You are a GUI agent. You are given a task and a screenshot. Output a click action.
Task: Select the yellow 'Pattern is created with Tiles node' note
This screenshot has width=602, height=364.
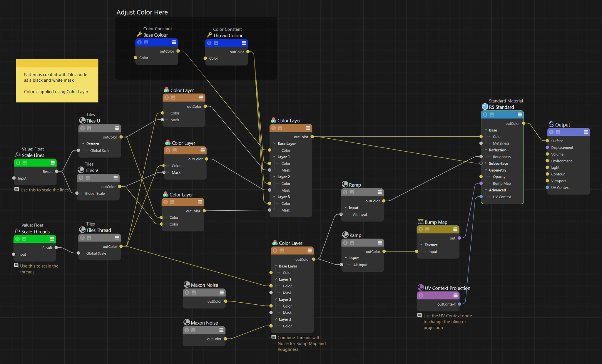point(57,81)
